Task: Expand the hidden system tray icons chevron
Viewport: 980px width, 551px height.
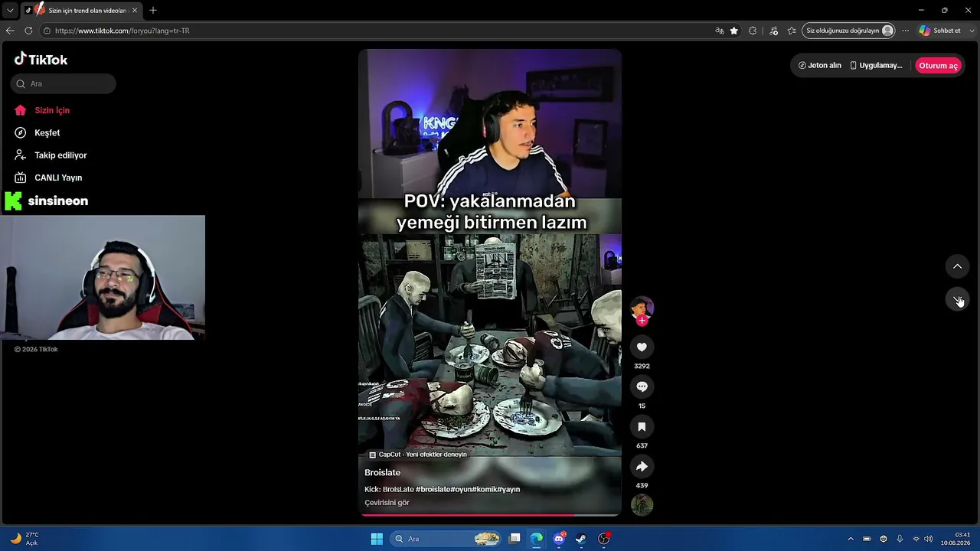Action: (x=851, y=539)
